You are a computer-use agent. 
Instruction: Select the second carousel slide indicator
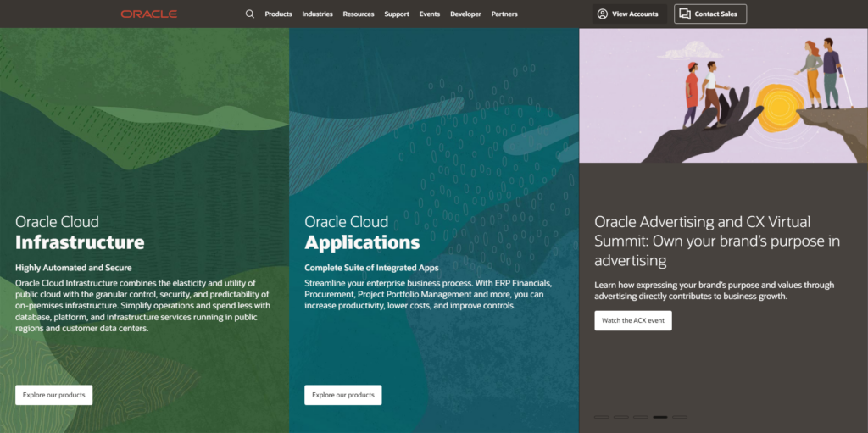(x=621, y=417)
